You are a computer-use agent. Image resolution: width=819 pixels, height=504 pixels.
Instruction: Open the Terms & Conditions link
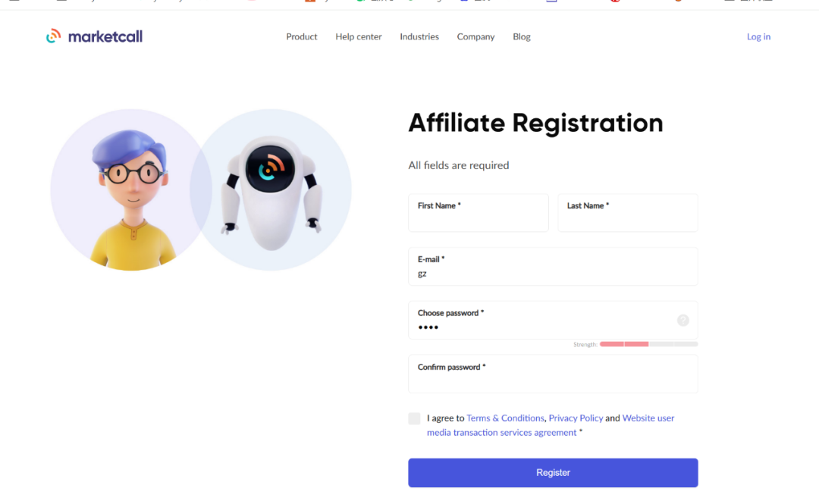click(505, 418)
